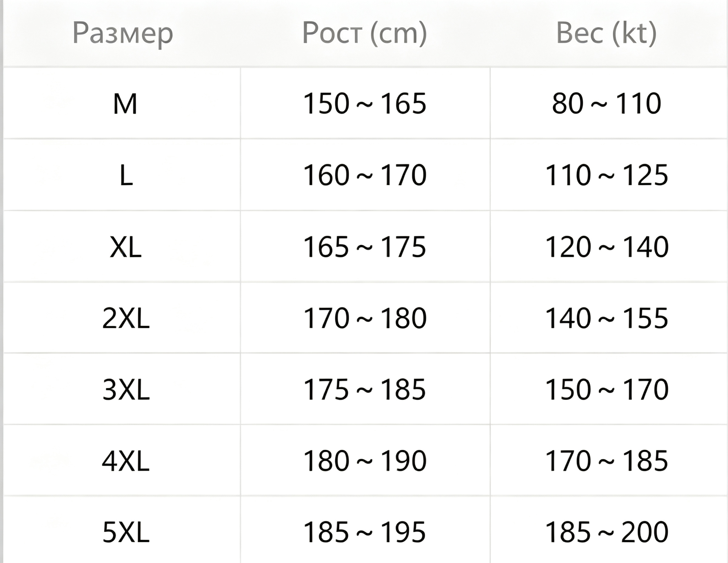Click the 150 ~ 170 weight cell

click(x=609, y=389)
